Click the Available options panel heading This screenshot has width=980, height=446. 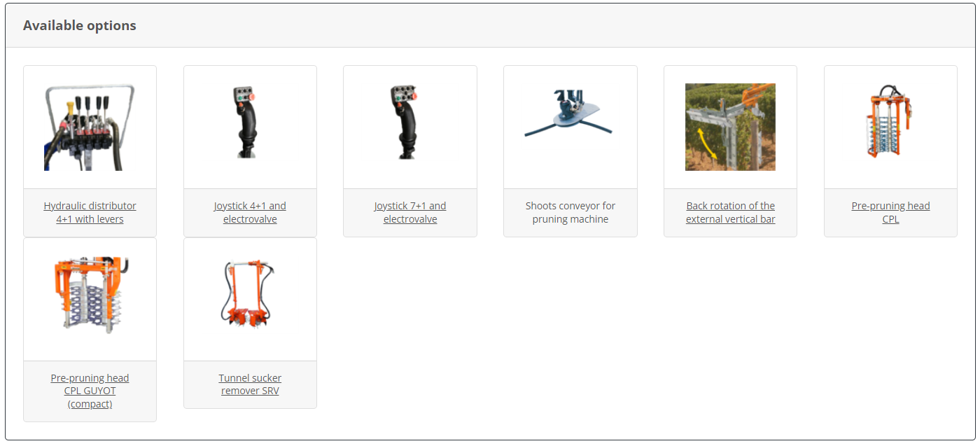(x=80, y=25)
